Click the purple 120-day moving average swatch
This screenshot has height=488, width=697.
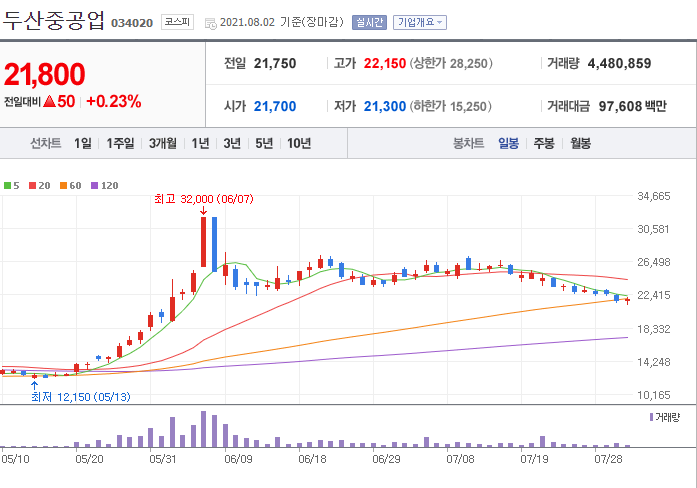(94, 185)
